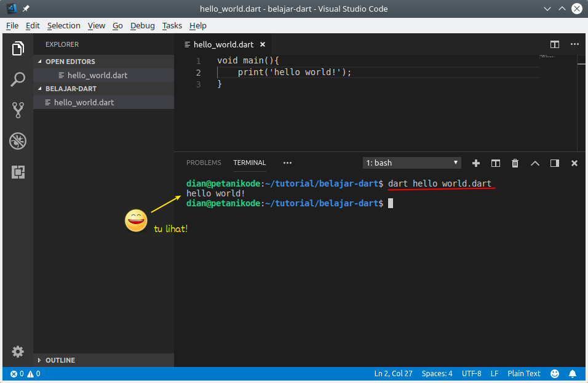Select the Source Control icon
Screen dimensions: 588x383
18,110
